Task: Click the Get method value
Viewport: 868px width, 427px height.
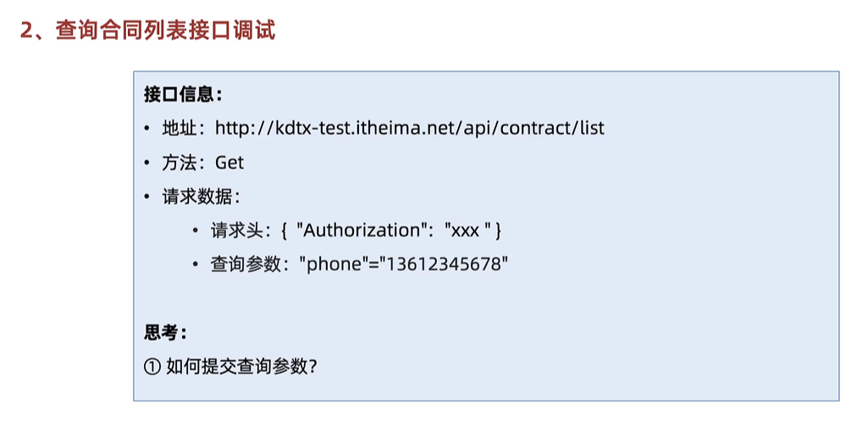Action: (229, 163)
